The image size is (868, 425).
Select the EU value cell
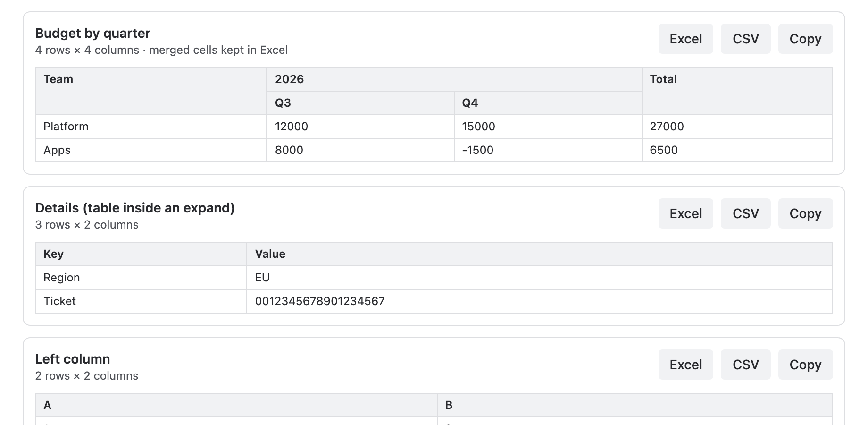pyautogui.click(x=540, y=278)
